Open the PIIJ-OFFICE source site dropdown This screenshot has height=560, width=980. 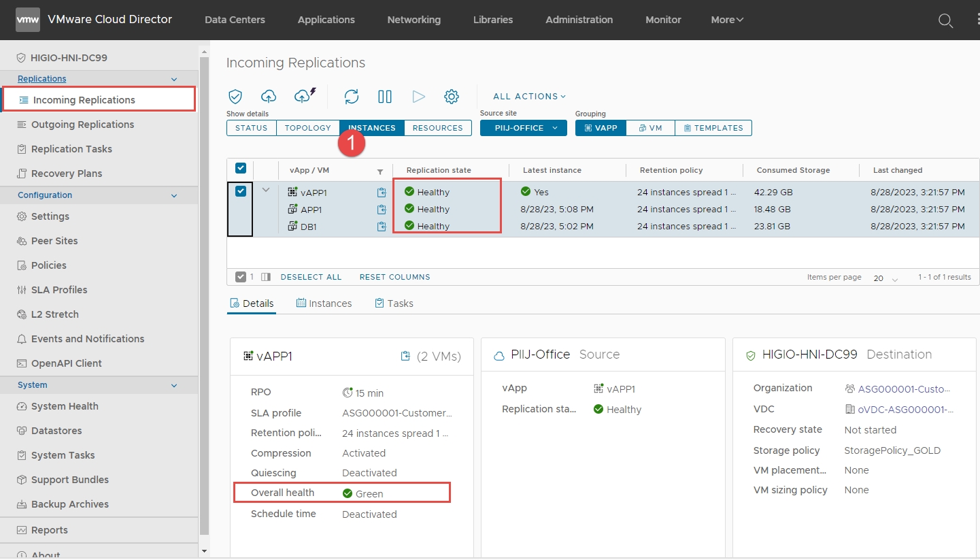tap(523, 128)
